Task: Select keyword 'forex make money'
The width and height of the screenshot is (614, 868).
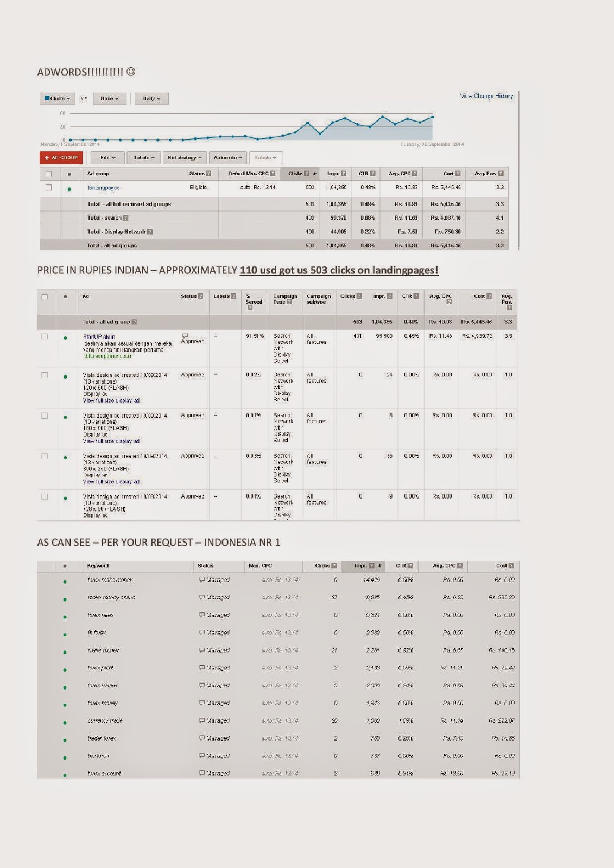Action: (110, 580)
